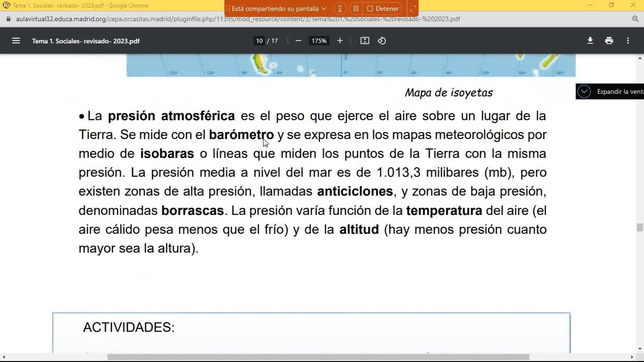Fit the PDF to page
Screen dimensions: 644x362
(x=365, y=41)
